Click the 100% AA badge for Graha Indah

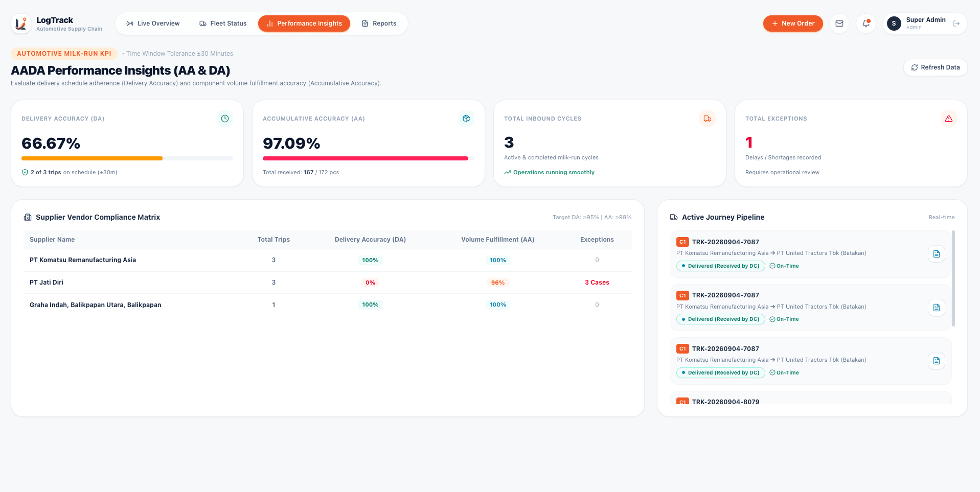pyautogui.click(x=498, y=305)
